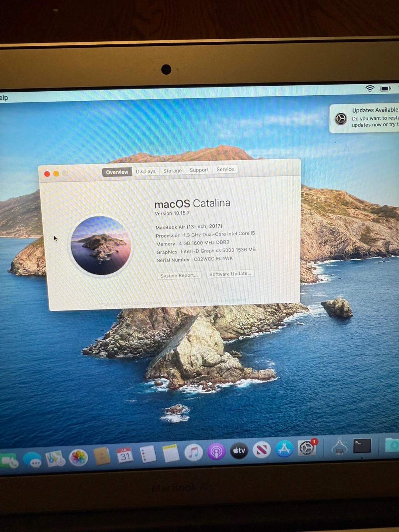399x532 pixels.
Task: Click the macOS Catalina heading
Action: pyautogui.click(x=192, y=203)
